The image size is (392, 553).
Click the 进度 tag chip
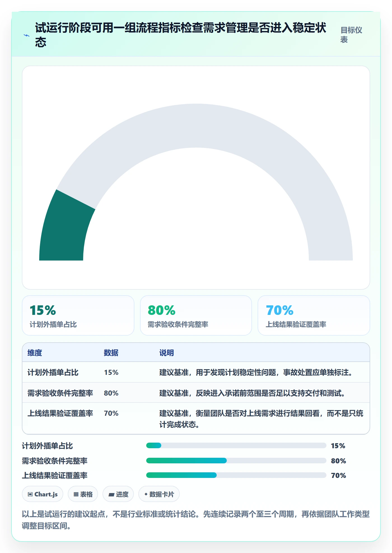[x=118, y=494]
